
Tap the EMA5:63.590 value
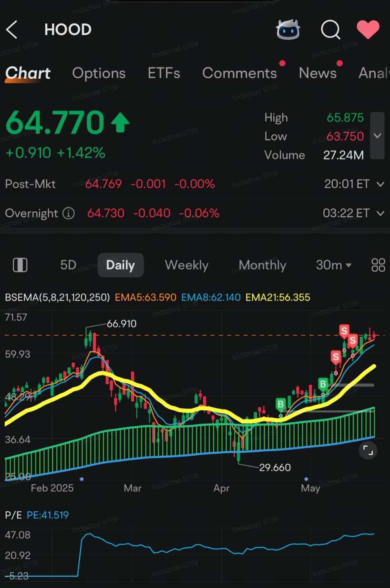click(x=145, y=297)
